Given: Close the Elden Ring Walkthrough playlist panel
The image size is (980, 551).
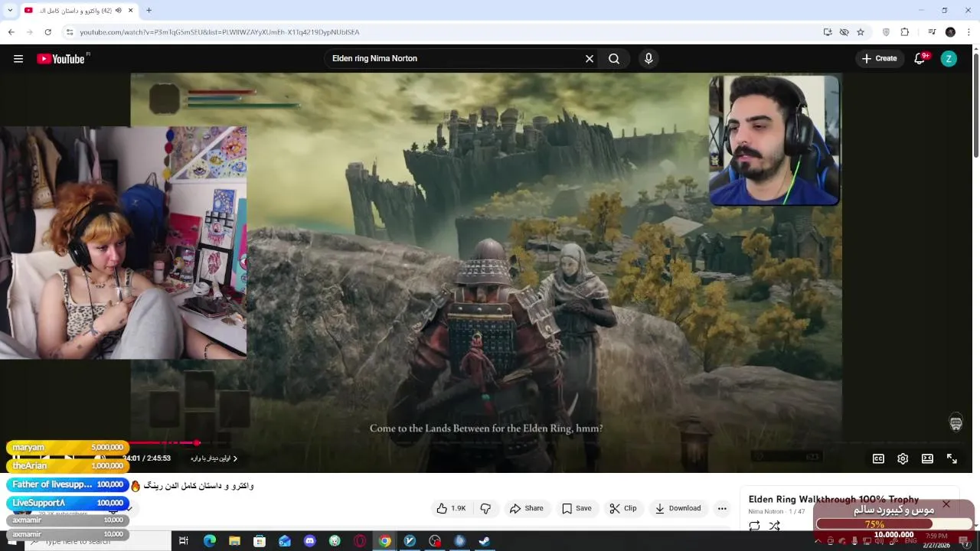Looking at the screenshot, I should 946,504.
